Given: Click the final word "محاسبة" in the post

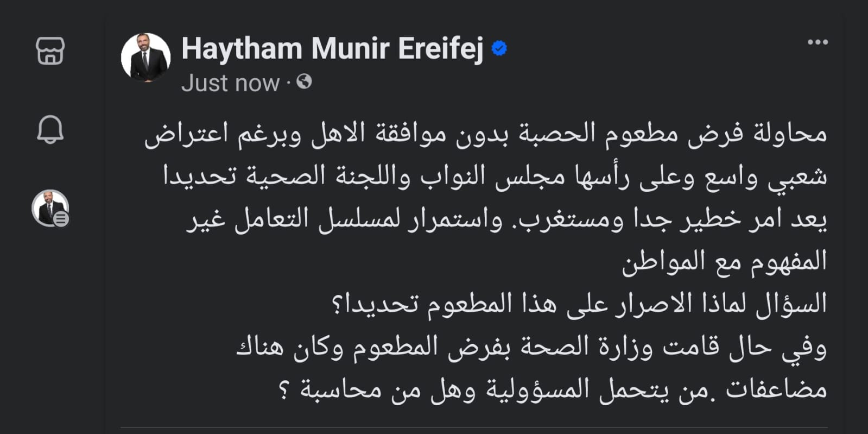Looking at the screenshot, I should (341, 390).
